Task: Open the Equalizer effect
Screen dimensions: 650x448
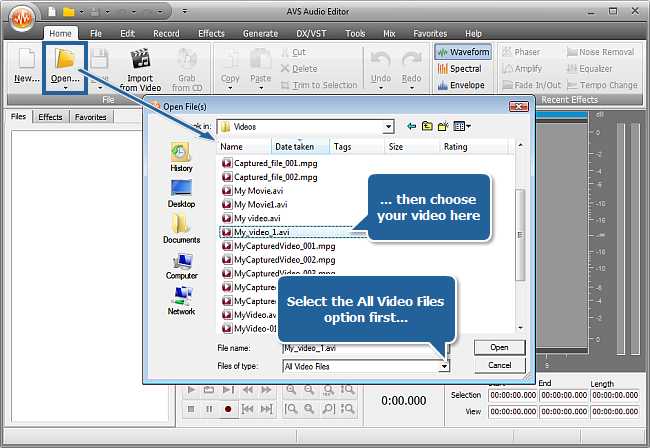Action: tap(589, 69)
